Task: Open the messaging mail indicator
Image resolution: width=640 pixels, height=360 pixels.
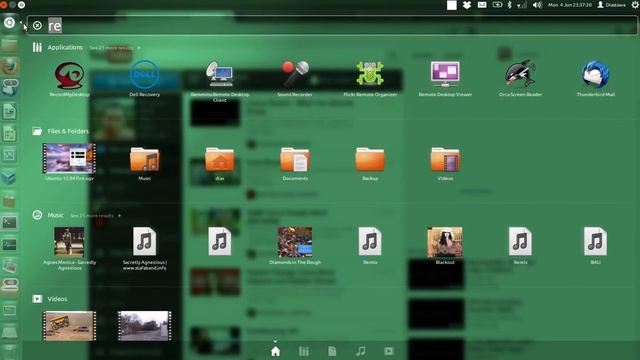Action: pos(482,5)
